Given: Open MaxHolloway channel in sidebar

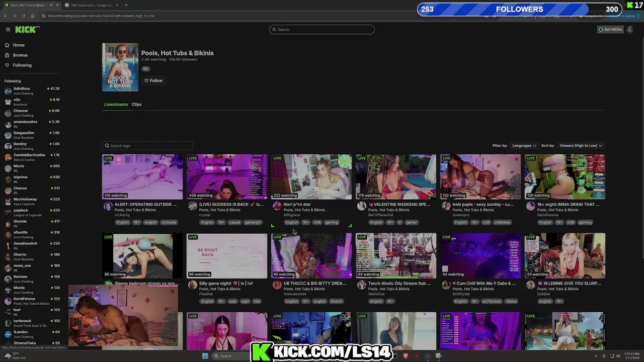Looking at the screenshot, I should (x=32, y=201).
